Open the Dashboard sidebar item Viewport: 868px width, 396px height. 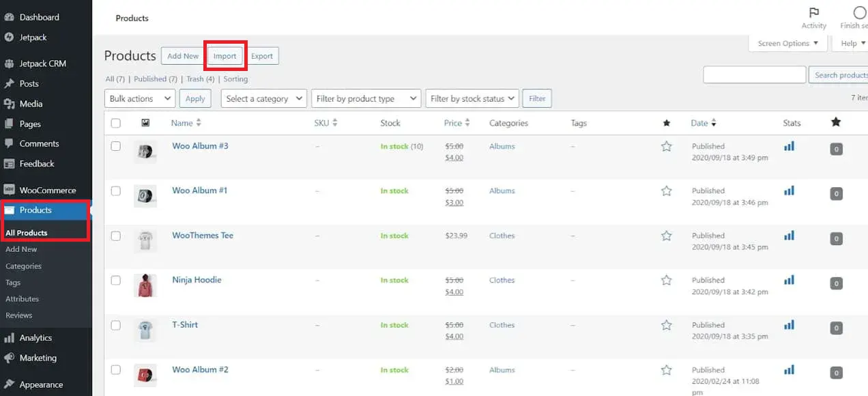tap(39, 17)
